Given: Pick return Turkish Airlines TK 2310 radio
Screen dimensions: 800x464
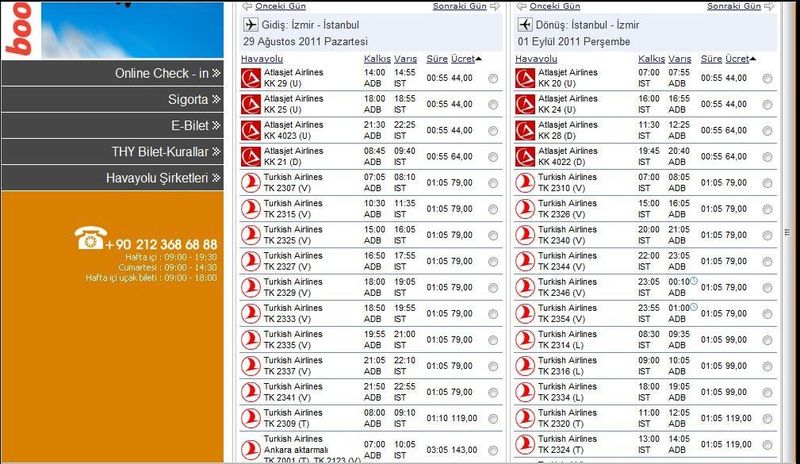Looking at the screenshot, I should point(767,183).
